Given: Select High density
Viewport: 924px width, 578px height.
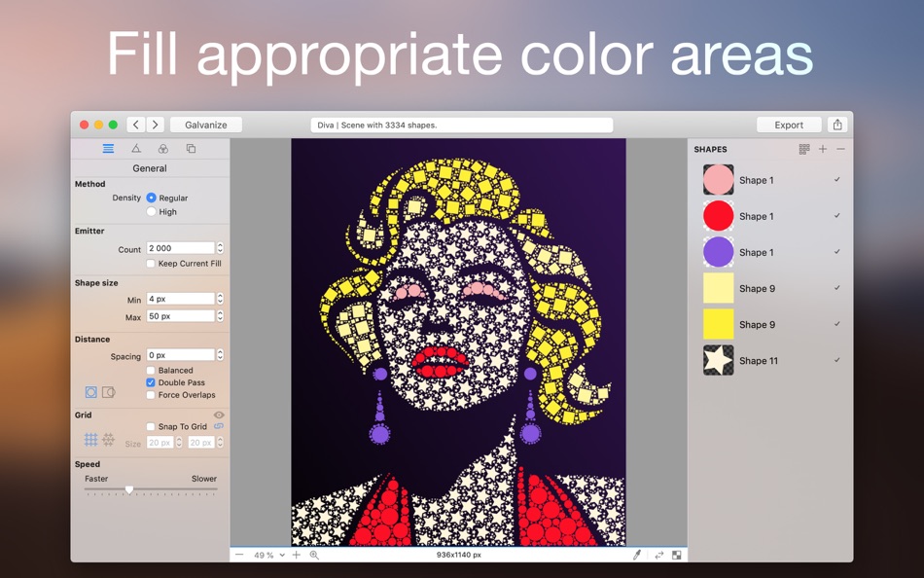Looking at the screenshot, I should coord(152,211).
